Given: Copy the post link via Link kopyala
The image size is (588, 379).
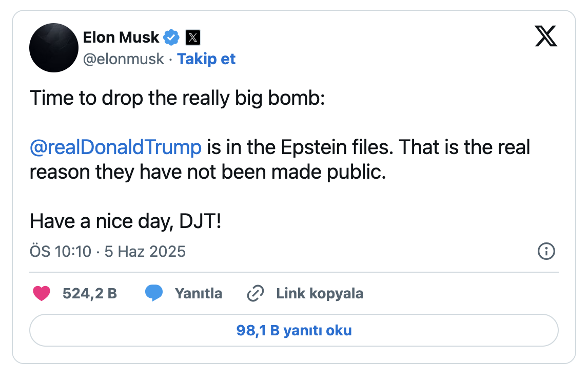Looking at the screenshot, I should point(319,294).
